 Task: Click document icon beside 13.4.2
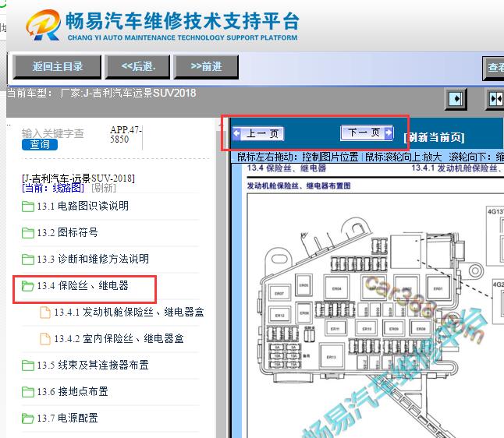point(45,339)
